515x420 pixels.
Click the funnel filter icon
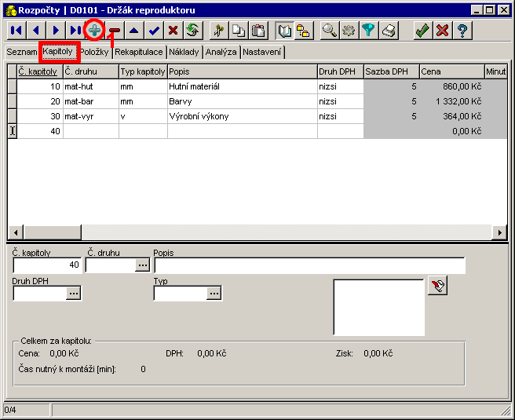click(x=368, y=31)
